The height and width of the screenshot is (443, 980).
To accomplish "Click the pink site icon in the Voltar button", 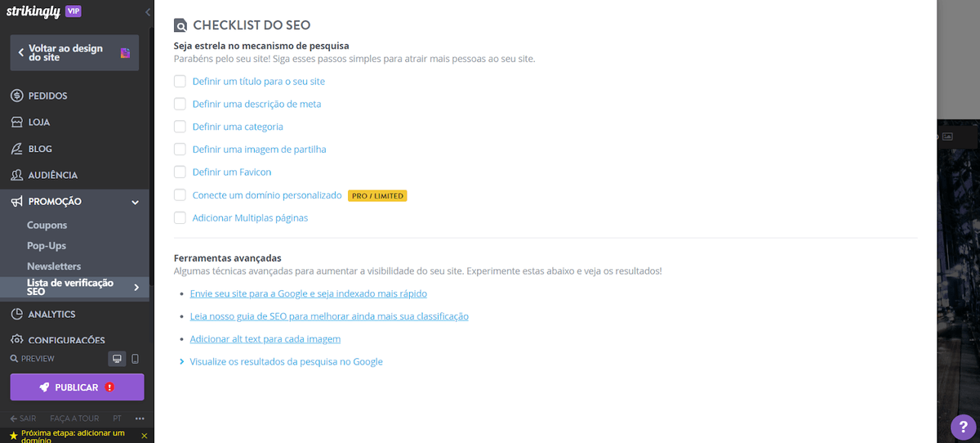I will (x=125, y=53).
